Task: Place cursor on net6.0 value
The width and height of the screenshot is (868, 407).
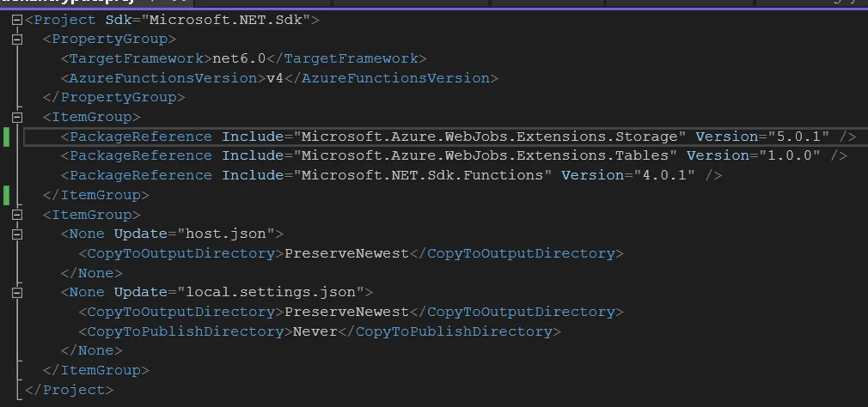Action: tap(239, 58)
